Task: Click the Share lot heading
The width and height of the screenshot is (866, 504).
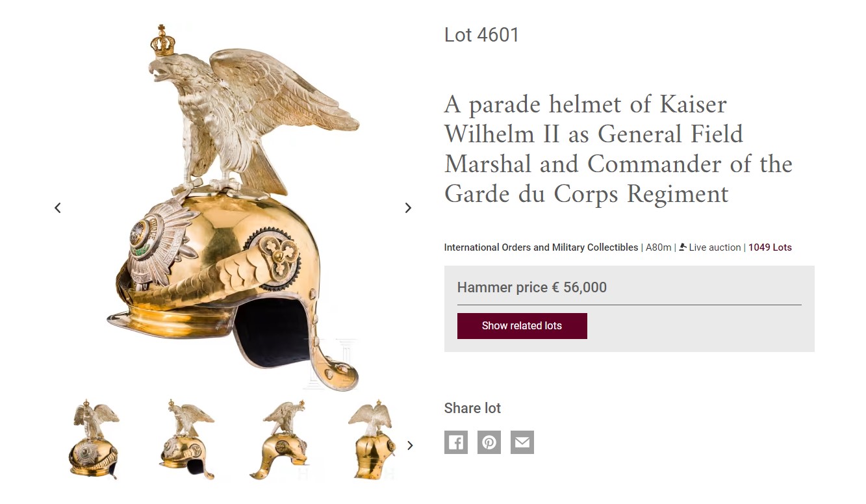Action: coord(472,409)
